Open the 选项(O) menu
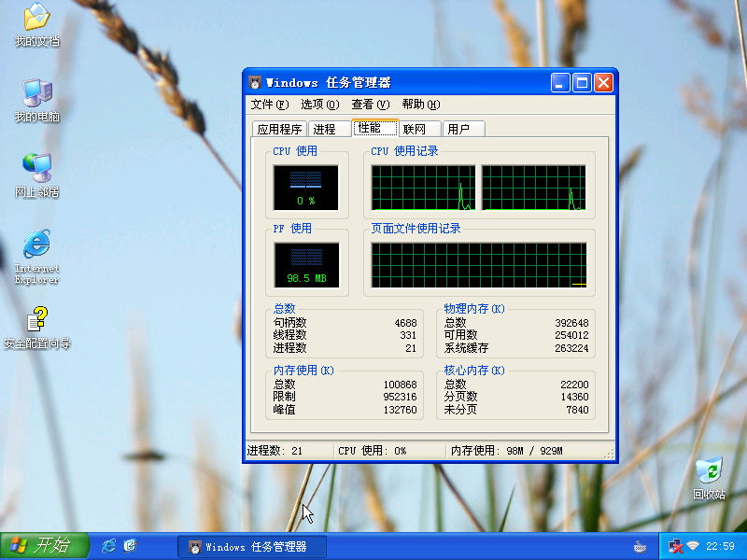 click(x=319, y=105)
